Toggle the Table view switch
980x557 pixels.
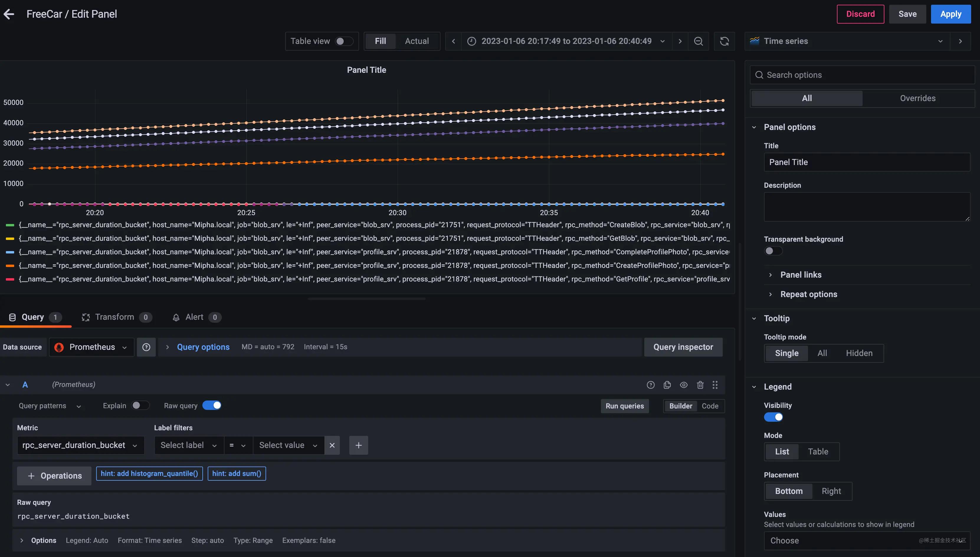pos(343,41)
